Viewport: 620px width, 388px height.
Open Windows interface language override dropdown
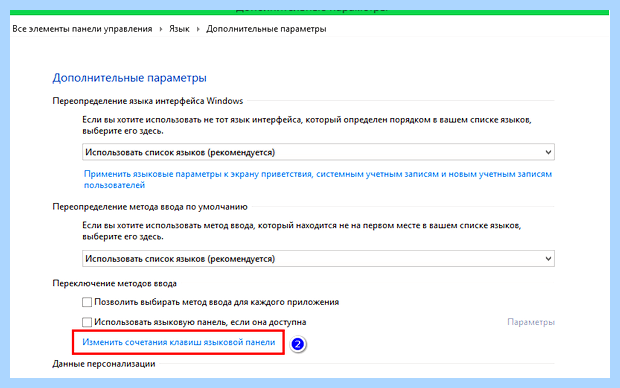[x=318, y=152]
